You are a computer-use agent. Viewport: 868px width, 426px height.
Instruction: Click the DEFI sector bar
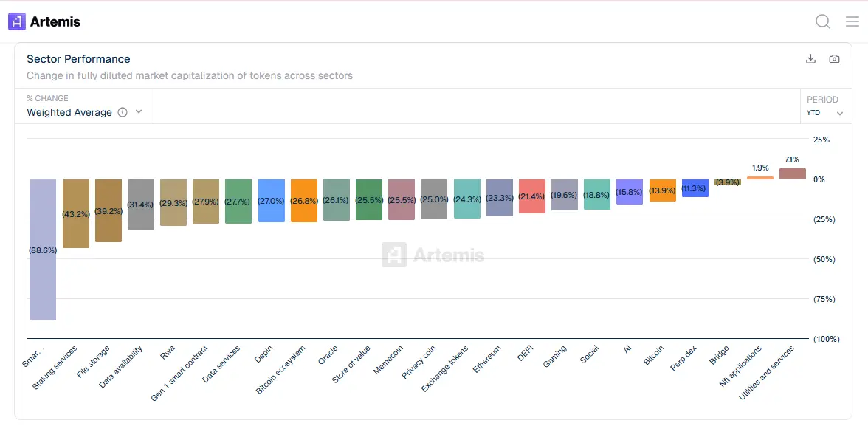click(x=532, y=194)
